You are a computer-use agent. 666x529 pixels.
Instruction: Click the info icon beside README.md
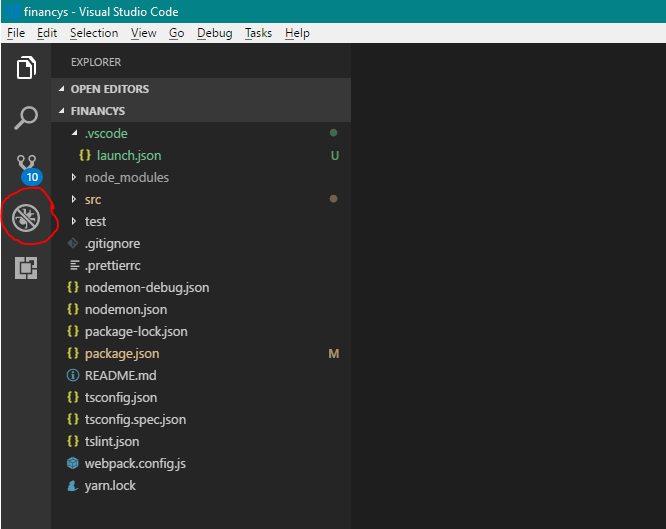(73, 375)
